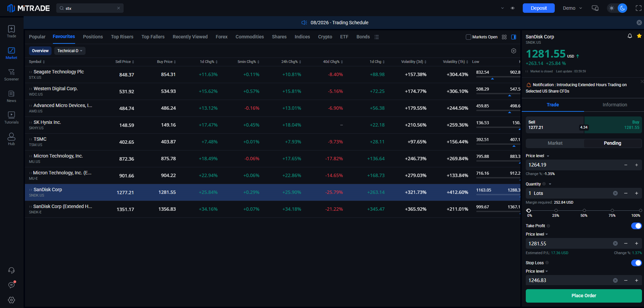Click the Deposit button
Viewport: 644px width, 308px height.
tap(539, 8)
